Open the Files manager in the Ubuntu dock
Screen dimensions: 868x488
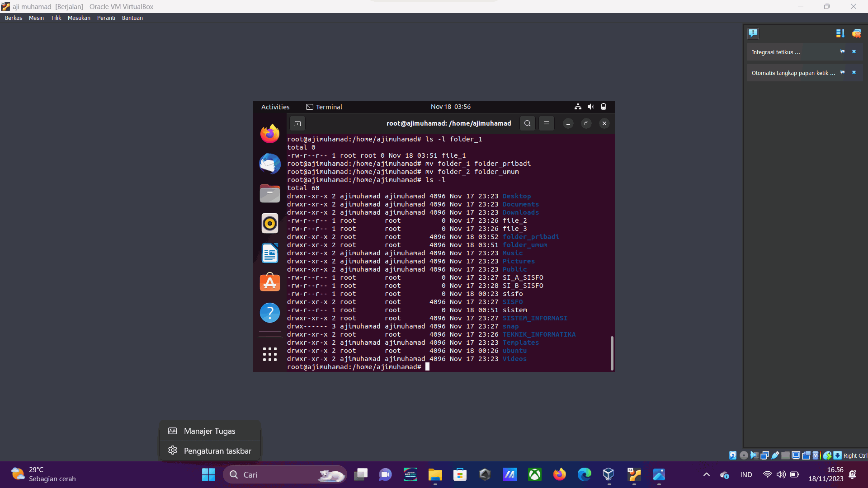(270, 193)
